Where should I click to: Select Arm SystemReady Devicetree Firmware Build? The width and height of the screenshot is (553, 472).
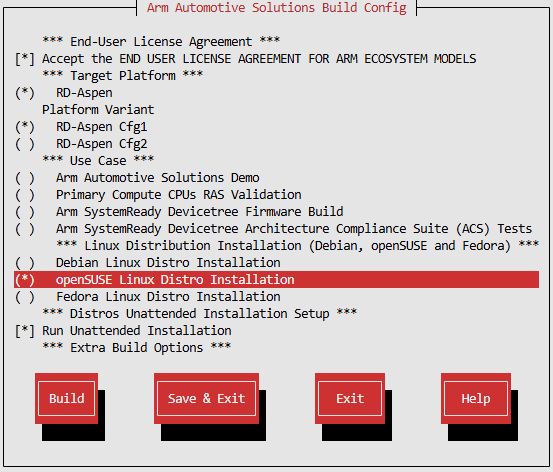25,212
